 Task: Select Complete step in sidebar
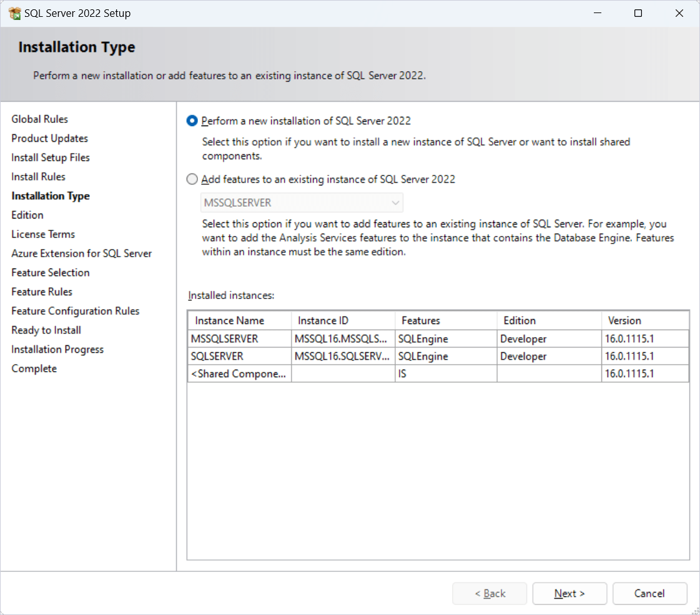click(x=34, y=368)
